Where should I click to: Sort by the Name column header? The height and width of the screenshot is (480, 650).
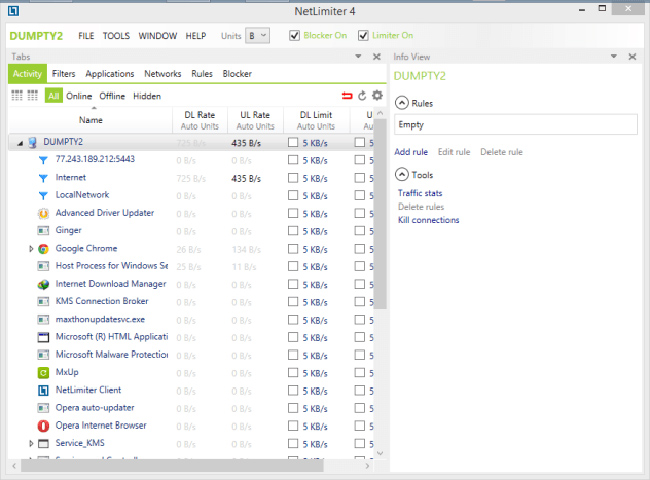[x=91, y=120]
